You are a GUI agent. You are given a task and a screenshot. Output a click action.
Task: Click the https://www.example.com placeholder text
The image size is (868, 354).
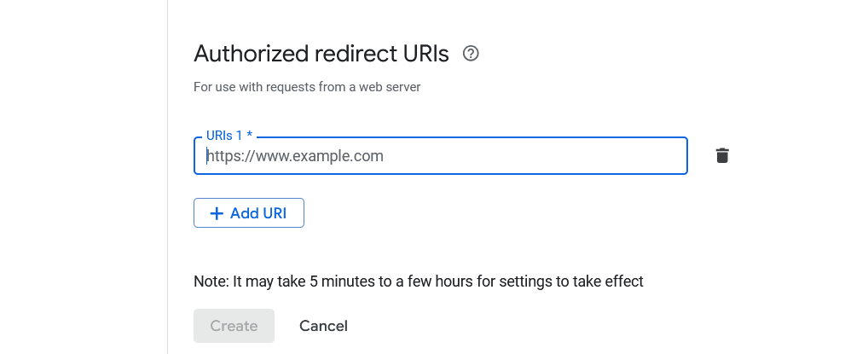(295, 156)
